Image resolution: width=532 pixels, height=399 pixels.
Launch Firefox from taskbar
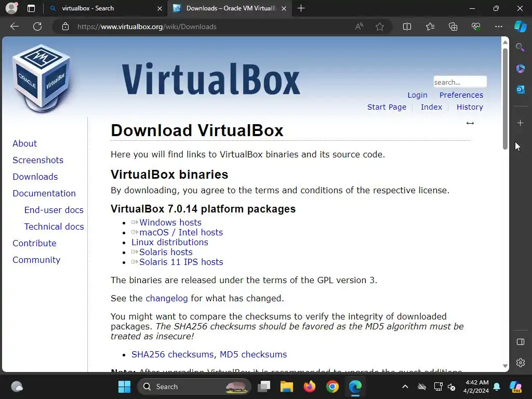click(x=310, y=387)
